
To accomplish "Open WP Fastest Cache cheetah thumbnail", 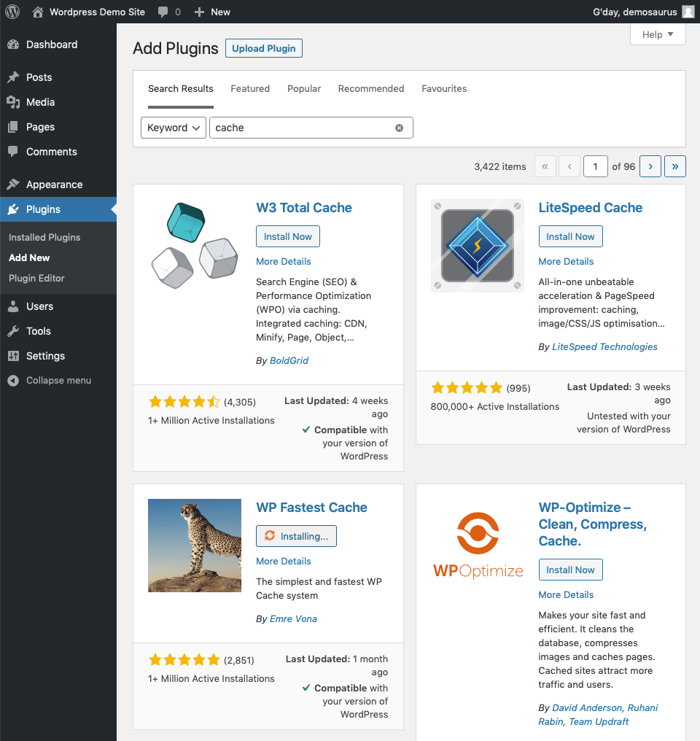I will (x=195, y=546).
